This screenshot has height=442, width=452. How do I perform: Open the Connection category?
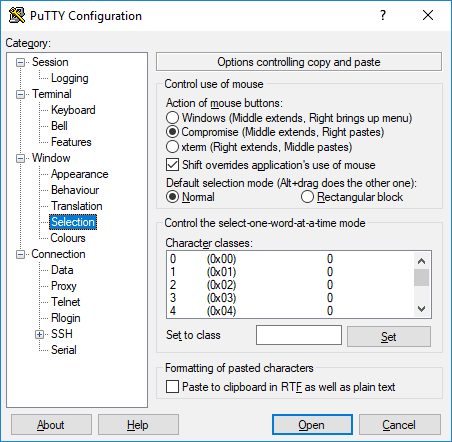(58, 254)
